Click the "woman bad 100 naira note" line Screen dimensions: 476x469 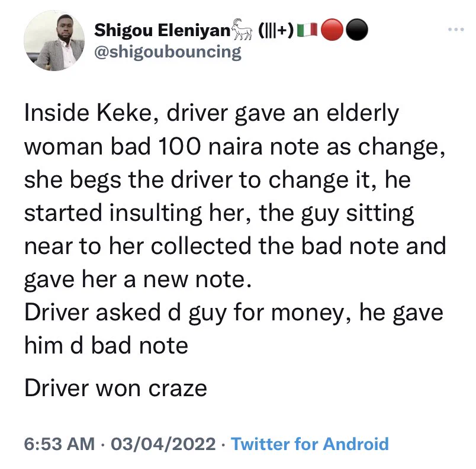pyautogui.click(x=234, y=147)
